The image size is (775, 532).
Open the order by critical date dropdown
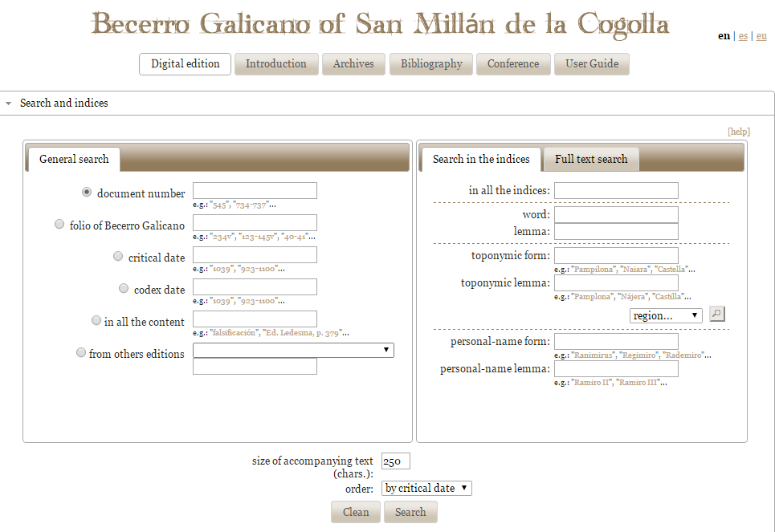pyautogui.click(x=426, y=488)
